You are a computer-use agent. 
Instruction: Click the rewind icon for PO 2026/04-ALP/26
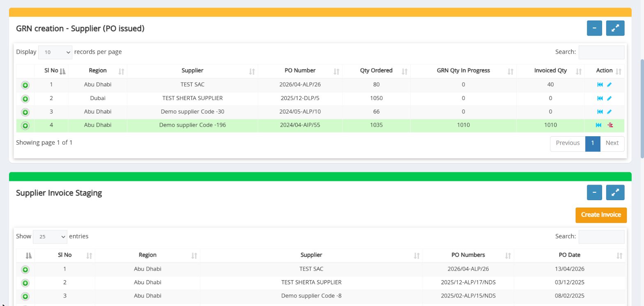coord(600,84)
